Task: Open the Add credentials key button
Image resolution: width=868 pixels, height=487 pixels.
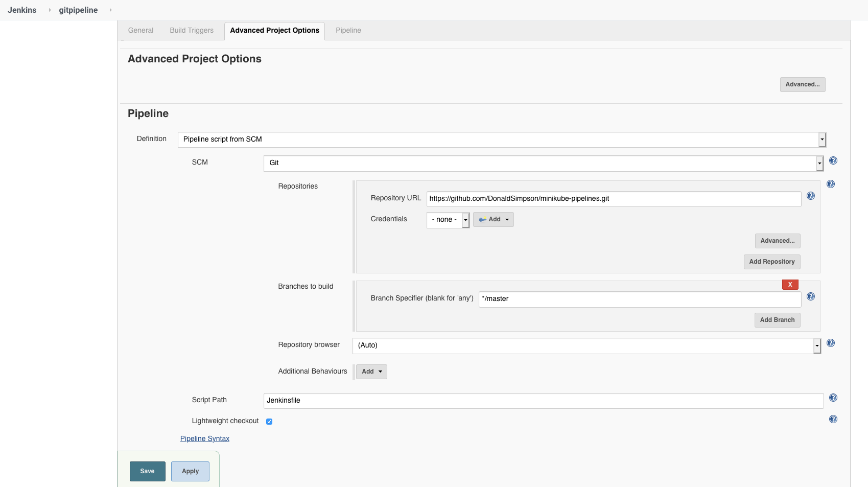Action: pyautogui.click(x=494, y=220)
